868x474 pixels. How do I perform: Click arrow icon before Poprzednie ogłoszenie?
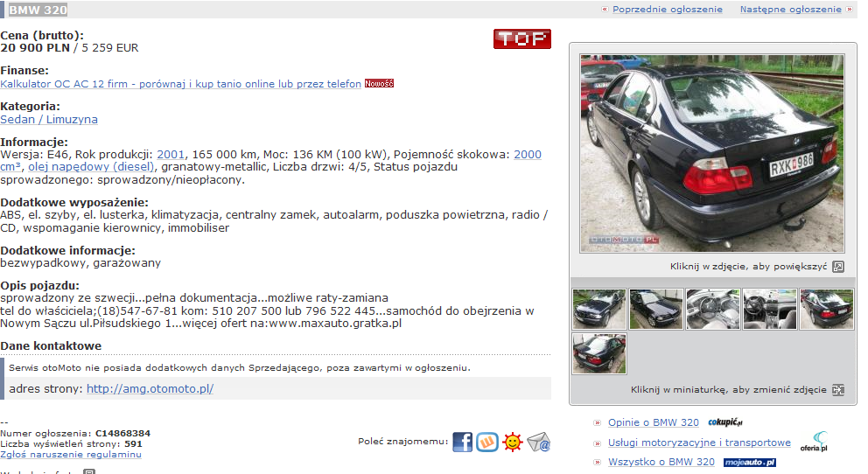pyautogui.click(x=605, y=10)
